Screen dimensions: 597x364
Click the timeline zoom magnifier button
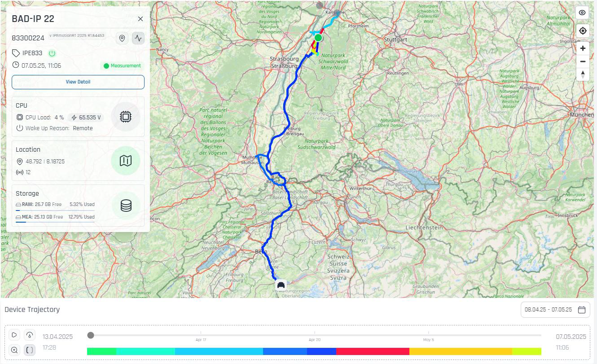14,350
